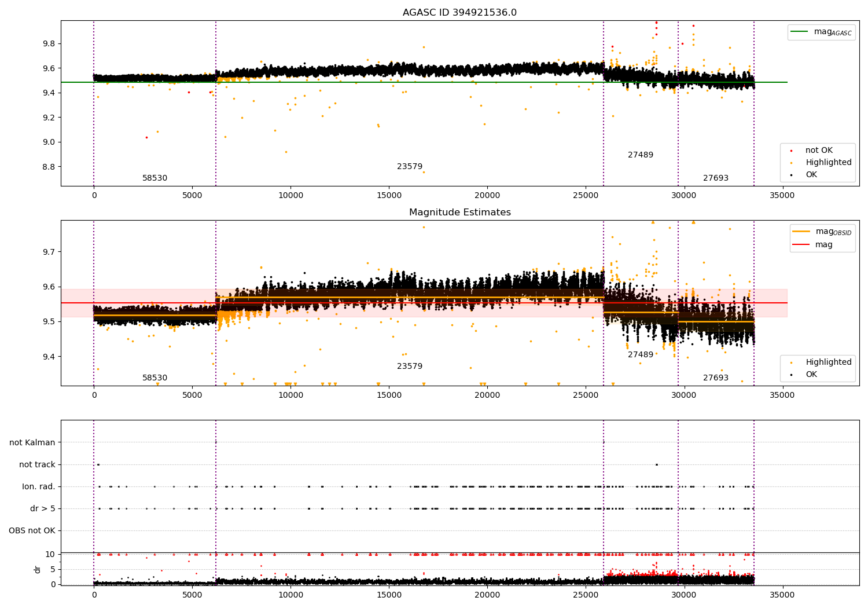This screenshot has width=868, height=608.
Task: Click OBSID label 27693 in the AGASC ID plot
Action: 716,178
